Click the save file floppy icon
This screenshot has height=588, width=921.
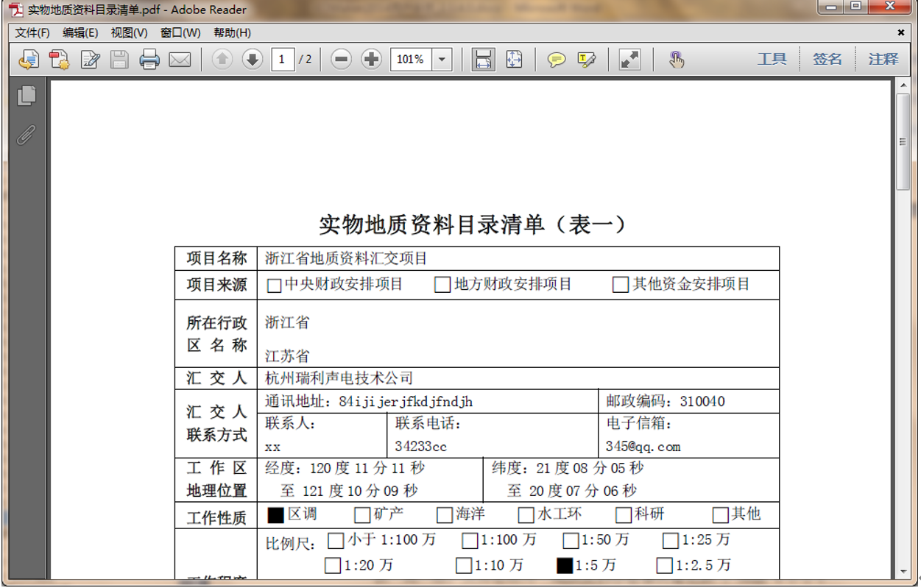(x=120, y=60)
